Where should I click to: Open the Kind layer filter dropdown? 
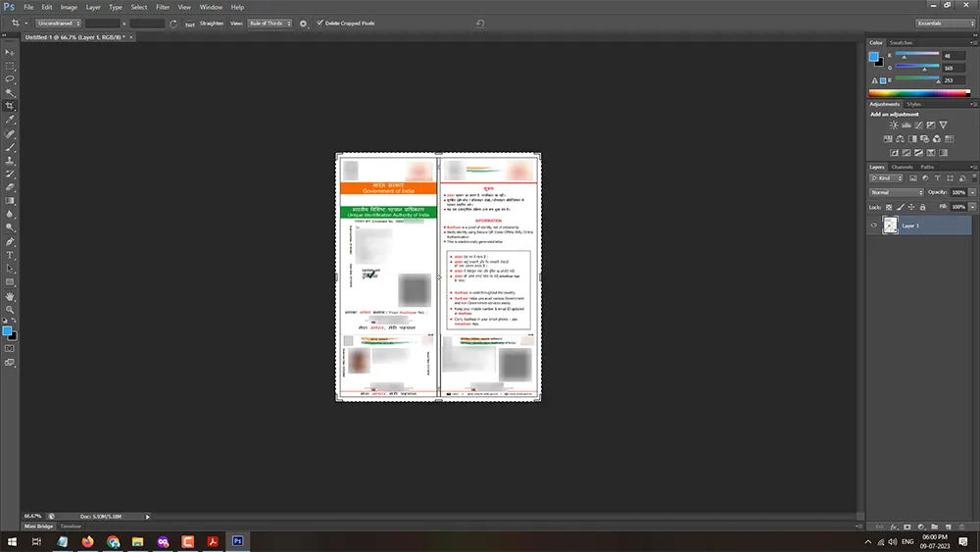pyautogui.click(x=886, y=178)
